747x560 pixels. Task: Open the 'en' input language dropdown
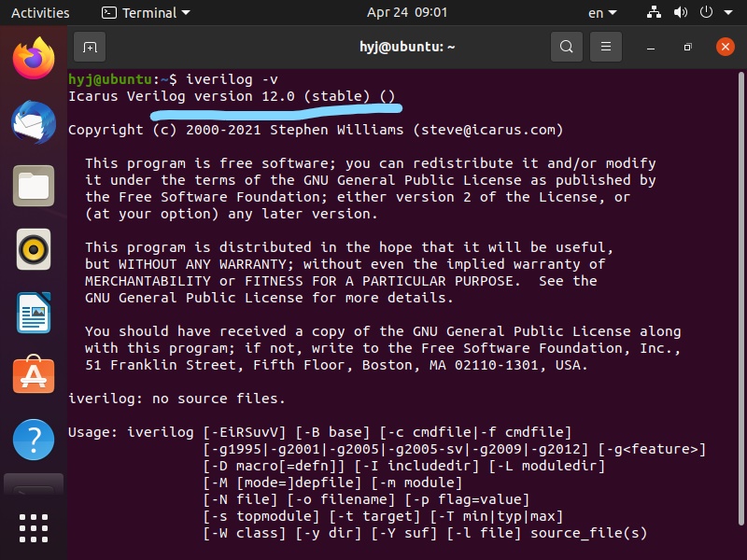602,13
